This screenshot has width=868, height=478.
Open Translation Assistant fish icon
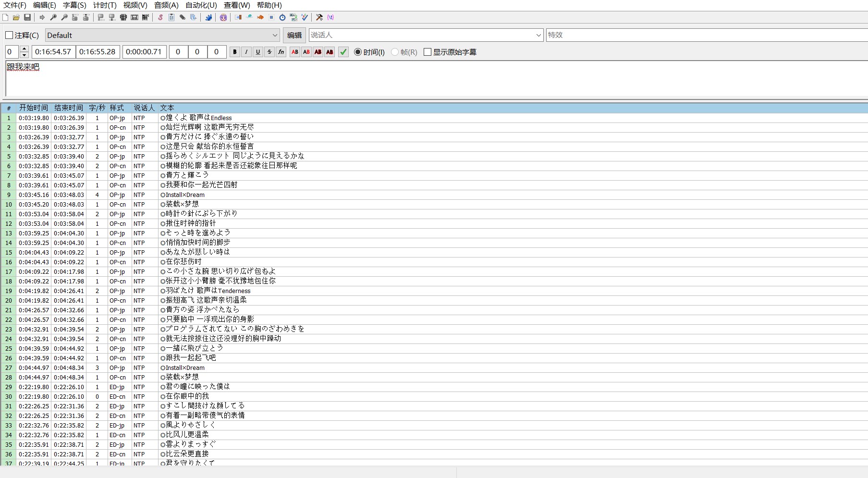click(x=260, y=17)
